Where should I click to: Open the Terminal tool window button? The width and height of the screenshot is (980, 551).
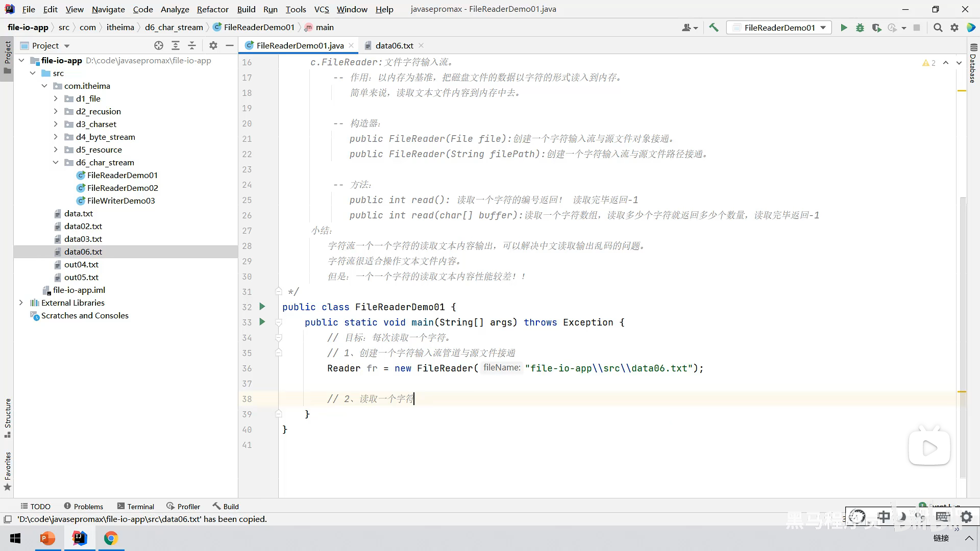click(x=136, y=506)
